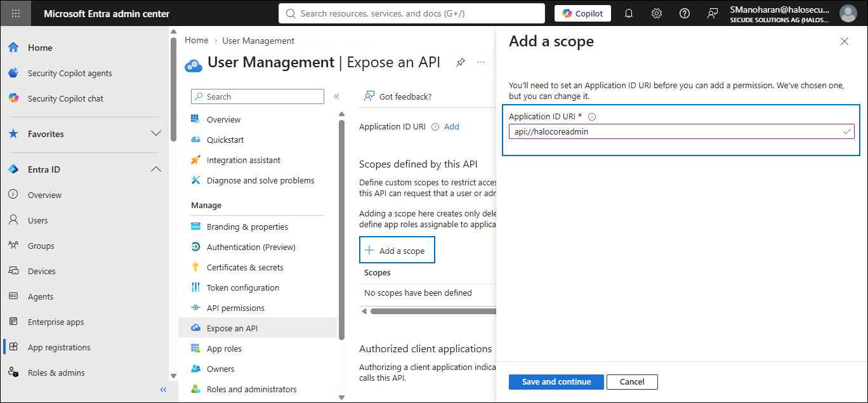The width and height of the screenshot is (868, 403).
Task: Click the top search resources box
Action: [412, 13]
